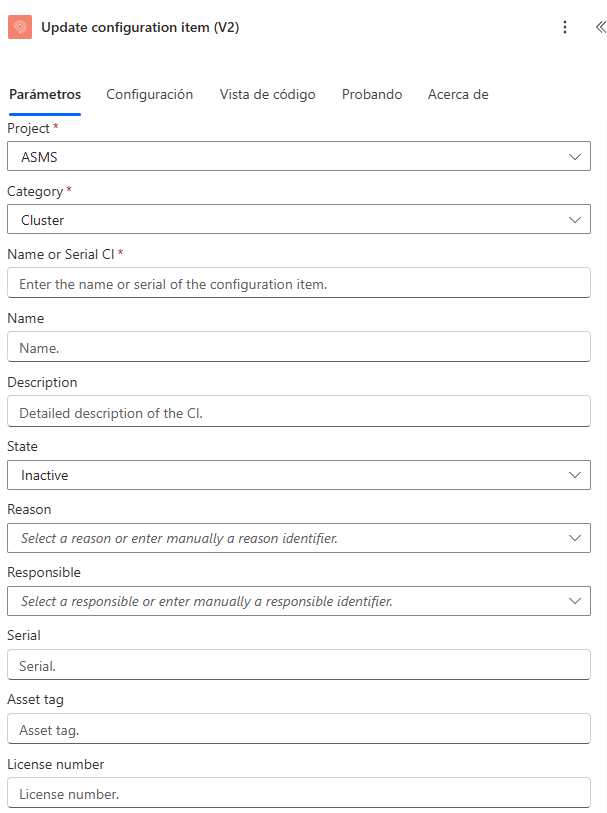
Task: Open the Reason dropdown list
Action: (x=574, y=538)
